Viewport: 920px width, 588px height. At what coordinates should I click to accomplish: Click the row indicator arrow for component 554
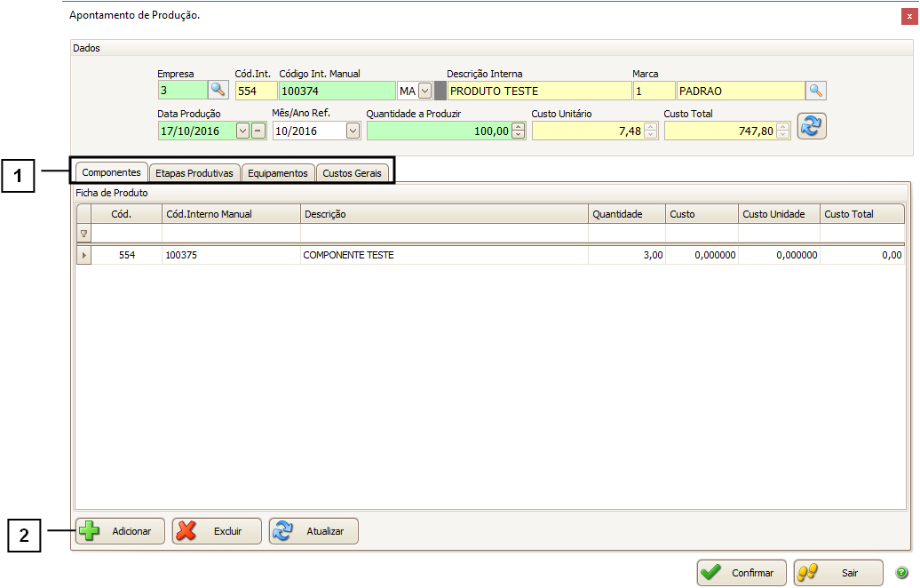coord(84,255)
